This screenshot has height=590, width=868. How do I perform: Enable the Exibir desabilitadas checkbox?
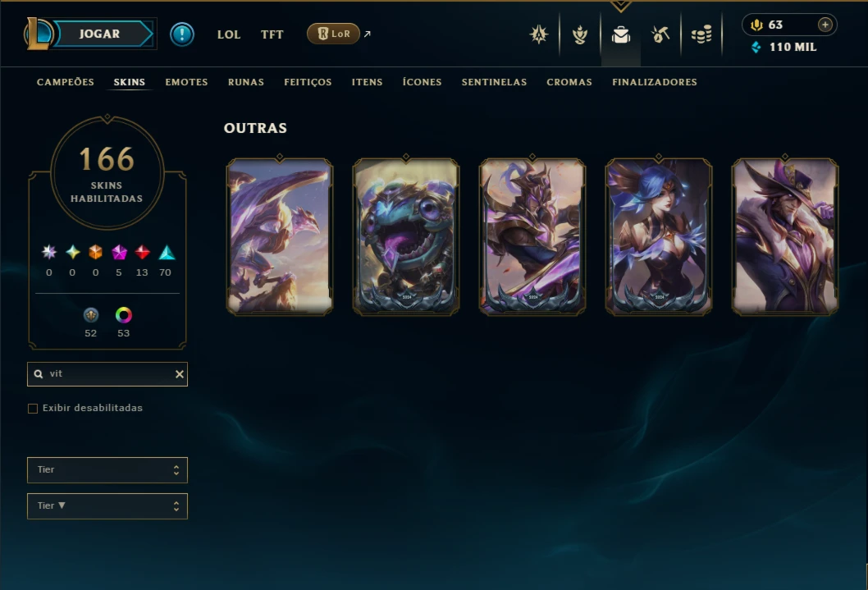[33, 409]
